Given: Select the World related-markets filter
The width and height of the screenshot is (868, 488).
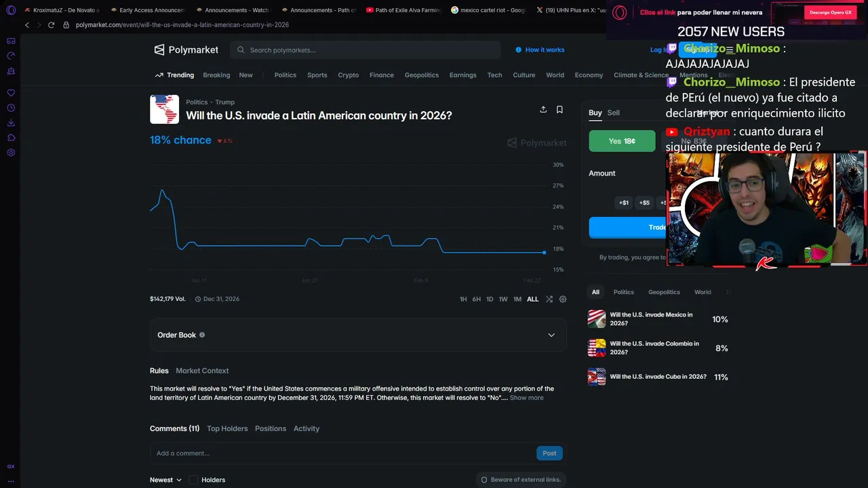Looking at the screenshot, I should pos(703,292).
